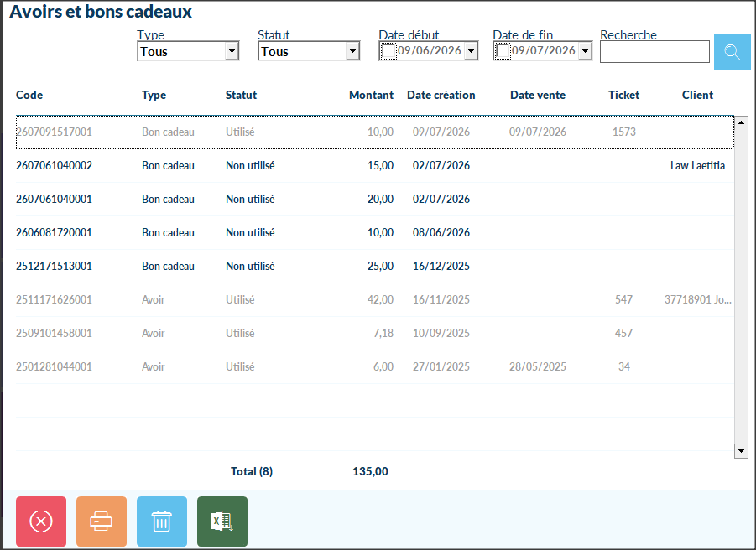
Task: Open the Date de fin calendar dropdown arrow
Action: click(x=585, y=50)
